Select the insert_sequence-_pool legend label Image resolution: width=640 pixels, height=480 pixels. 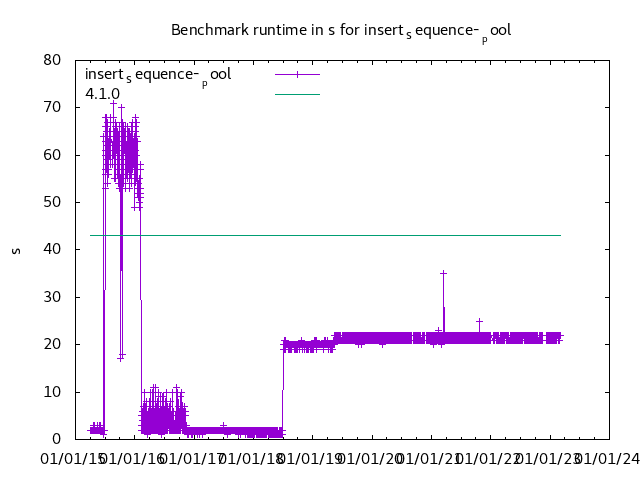point(158,75)
